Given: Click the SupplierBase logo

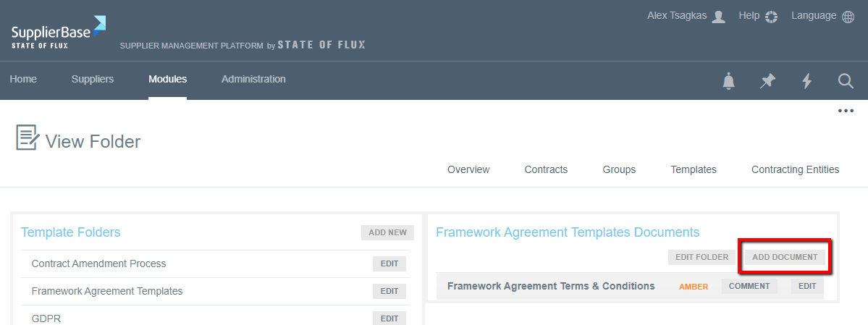Looking at the screenshot, I should pyautogui.click(x=58, y=33).
